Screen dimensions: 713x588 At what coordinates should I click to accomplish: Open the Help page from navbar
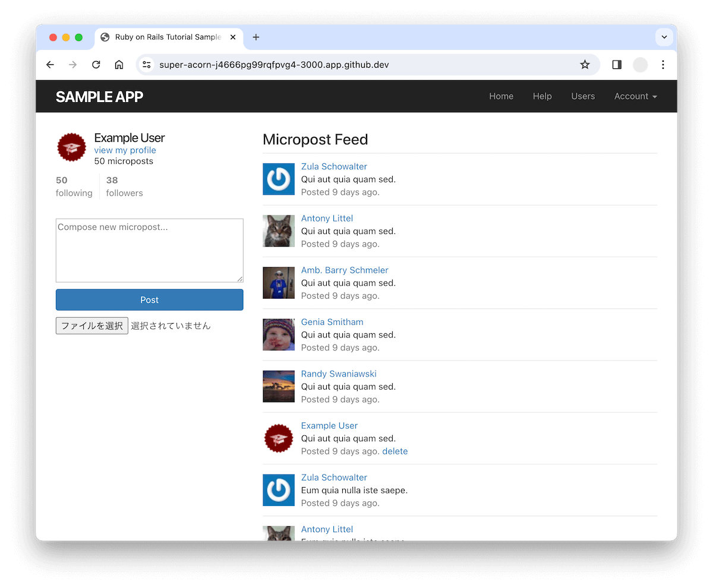tap(542, 96)
